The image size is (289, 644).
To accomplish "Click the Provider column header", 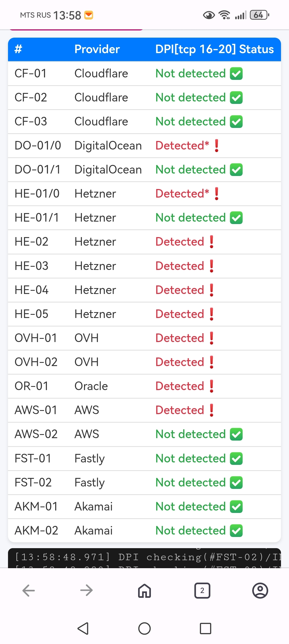I will [97, 49].
